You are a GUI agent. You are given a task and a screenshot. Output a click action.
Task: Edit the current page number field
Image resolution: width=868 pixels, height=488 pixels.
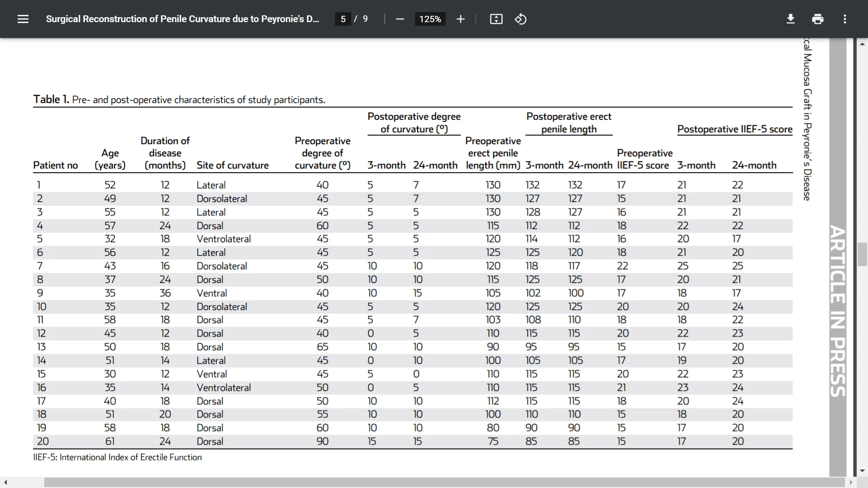(x=343, y=19)
